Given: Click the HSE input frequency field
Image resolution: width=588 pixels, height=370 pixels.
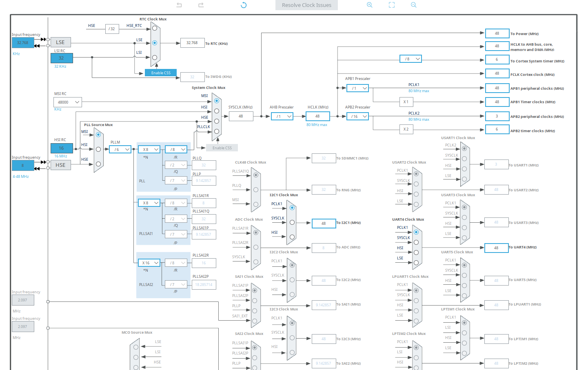Looking at the screenshot, I should click(x=22, y=165).
